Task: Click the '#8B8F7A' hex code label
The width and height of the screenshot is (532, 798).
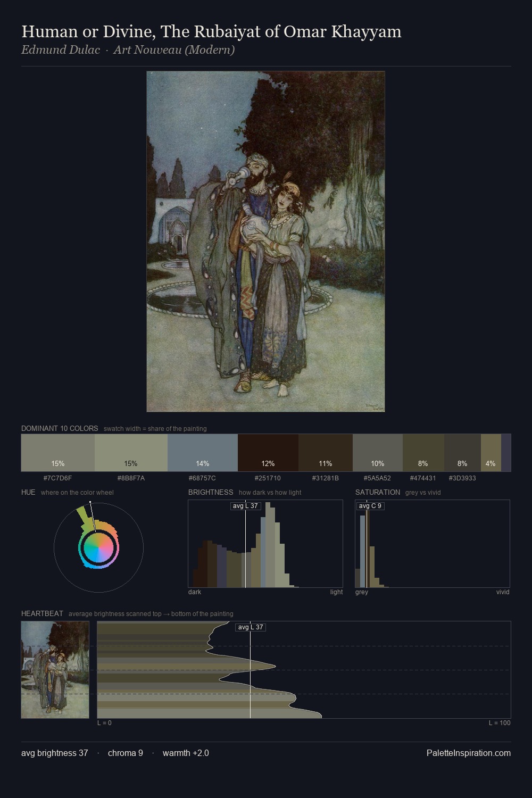Action: click(131, 478)
